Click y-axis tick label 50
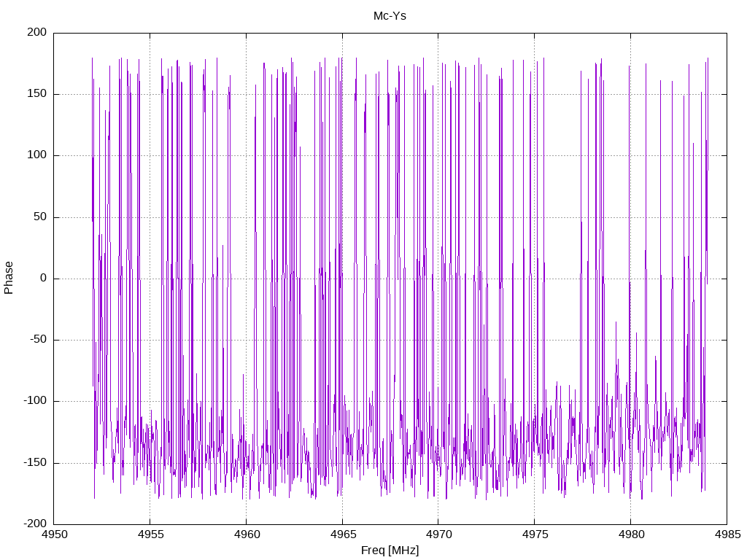The image size is (747, 560). tap(40, 217)
